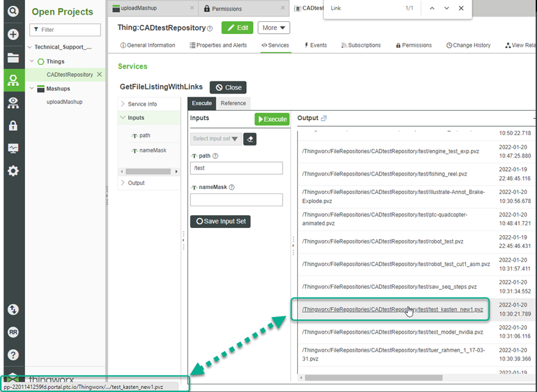Open the Settings gear icon in sidebar
This screenshot has width=537, height=392.
13,171
